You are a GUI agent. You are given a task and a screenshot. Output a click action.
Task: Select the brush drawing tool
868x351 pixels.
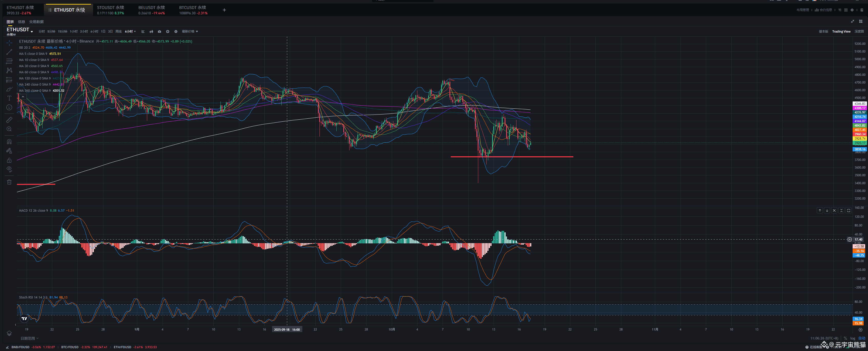point(9,89)
